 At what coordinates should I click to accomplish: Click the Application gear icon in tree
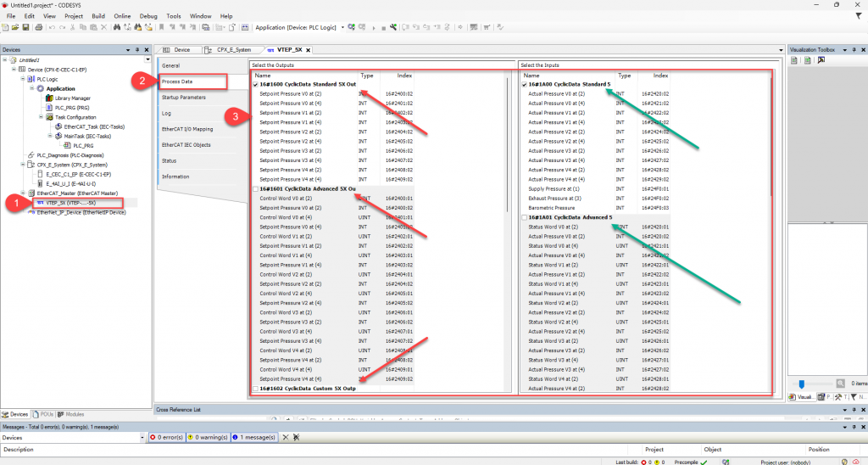(41, 89)
